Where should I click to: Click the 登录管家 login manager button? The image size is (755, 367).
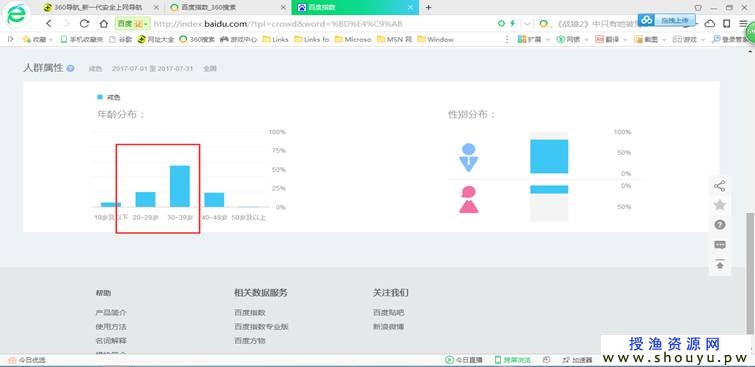coord(729,39)
